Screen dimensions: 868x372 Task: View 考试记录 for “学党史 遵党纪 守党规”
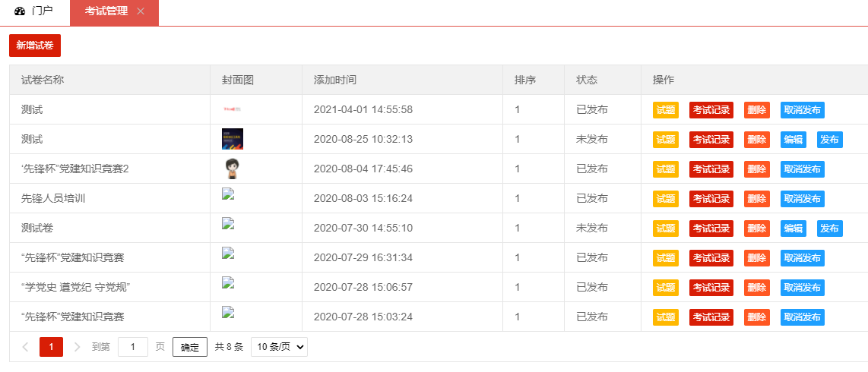pyautogui.click(x=711, y=288)
